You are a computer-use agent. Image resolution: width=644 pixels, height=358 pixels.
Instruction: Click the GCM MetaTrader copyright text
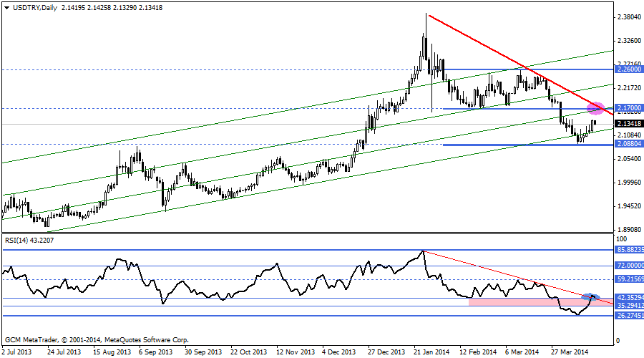97,340
